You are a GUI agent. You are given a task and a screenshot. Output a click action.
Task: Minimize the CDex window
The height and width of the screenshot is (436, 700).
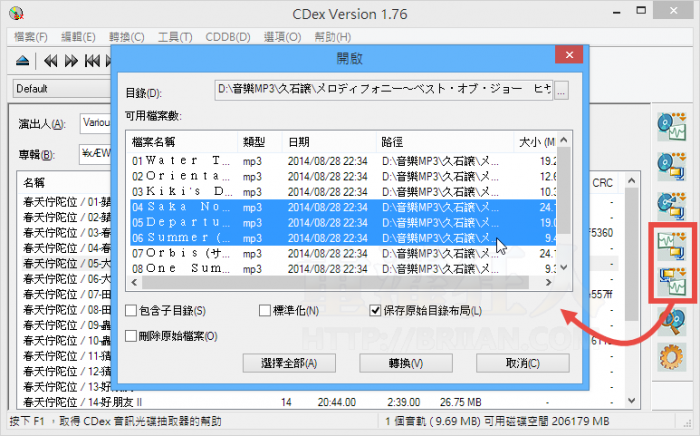point(617,12)
